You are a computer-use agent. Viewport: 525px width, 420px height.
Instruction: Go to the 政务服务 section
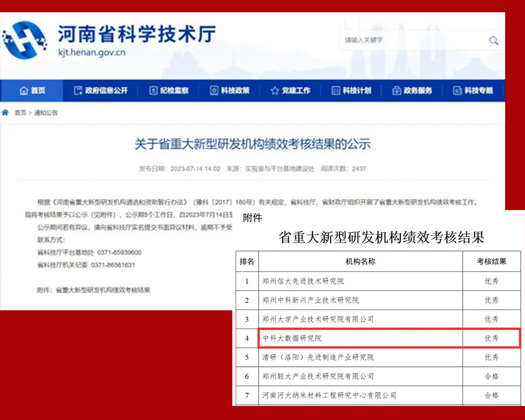click(412, 90)
